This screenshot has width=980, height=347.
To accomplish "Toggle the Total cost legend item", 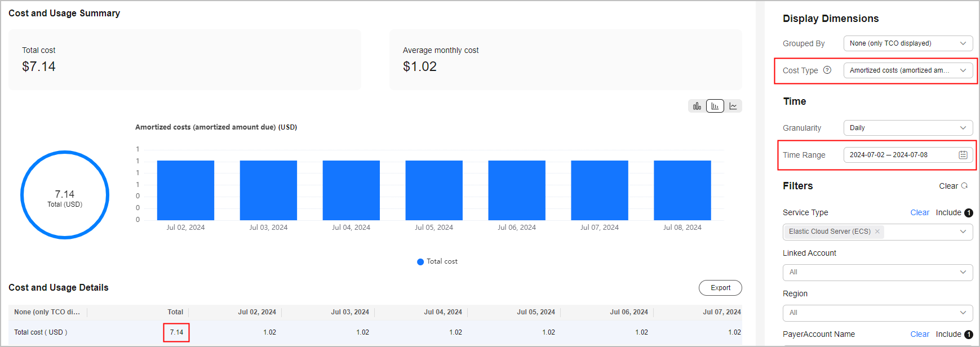I will 437,261.
